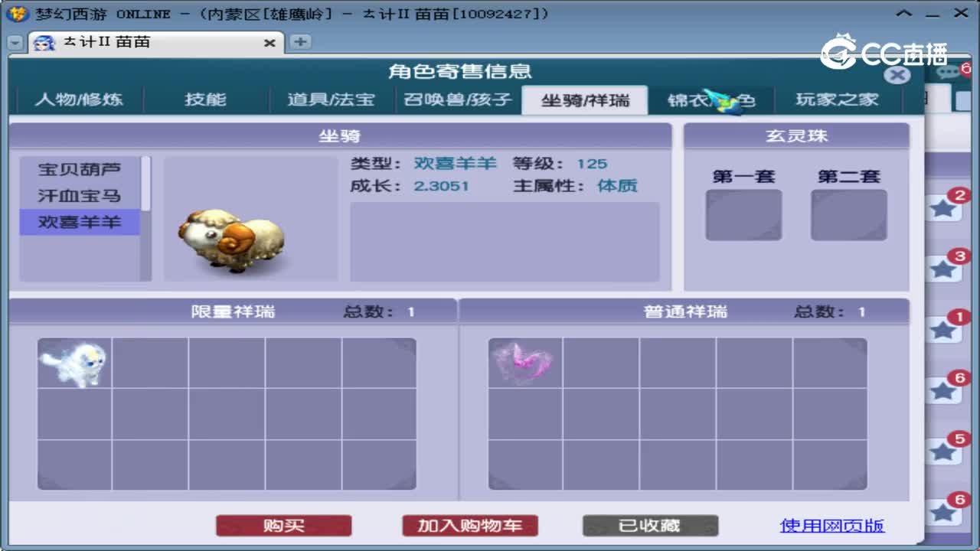980x551 pixels.
Task: Select the pink heart 普通祥瑞 item
Action: (x=524, y=363)
